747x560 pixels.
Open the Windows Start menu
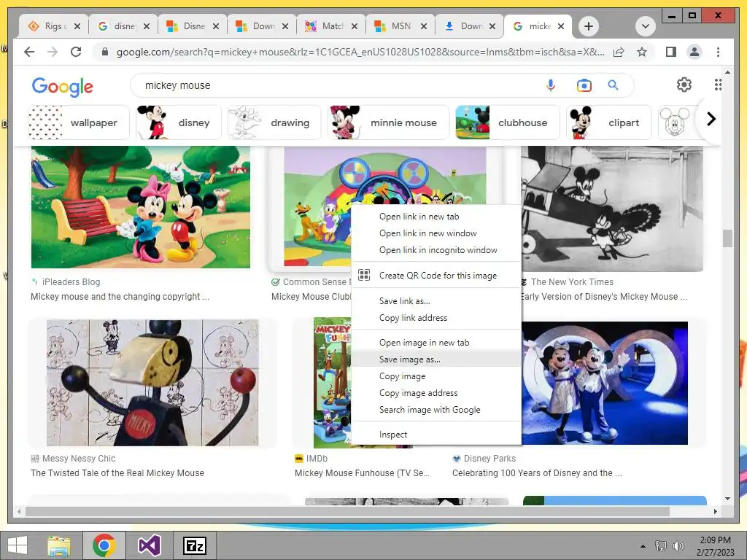point(18,545)
